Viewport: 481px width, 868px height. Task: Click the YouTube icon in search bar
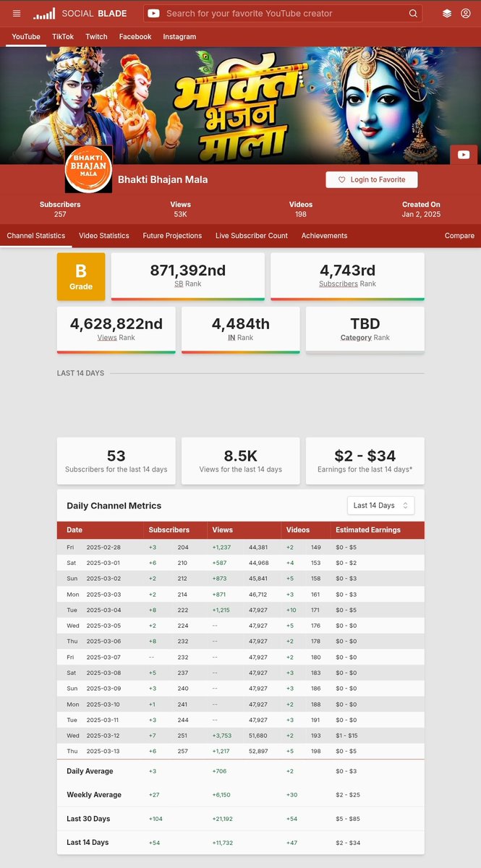coord(153,13)
